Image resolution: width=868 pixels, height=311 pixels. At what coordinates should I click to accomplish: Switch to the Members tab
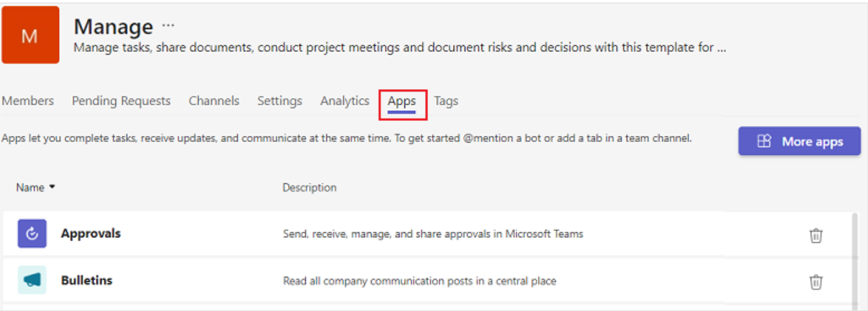(x=28, y=100)
